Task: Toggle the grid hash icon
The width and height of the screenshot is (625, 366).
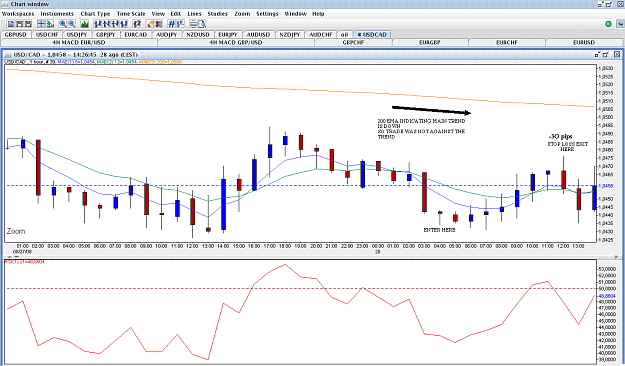Action: click(x=171, y=24)
